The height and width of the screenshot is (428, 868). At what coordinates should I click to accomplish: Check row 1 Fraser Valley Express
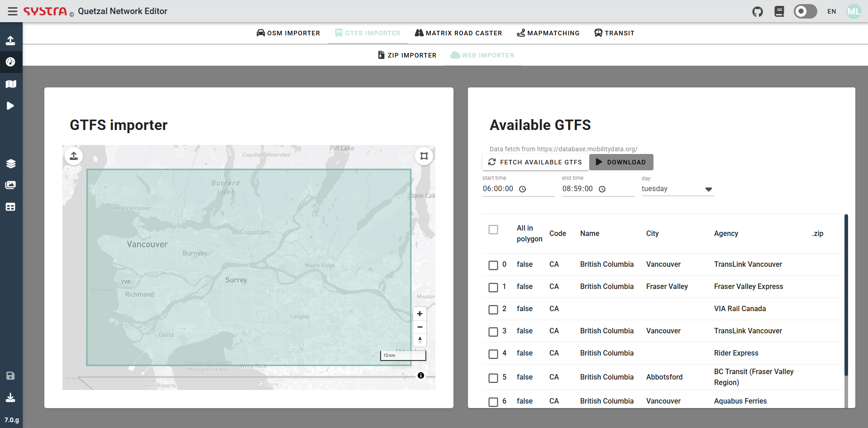coord(493,287)
